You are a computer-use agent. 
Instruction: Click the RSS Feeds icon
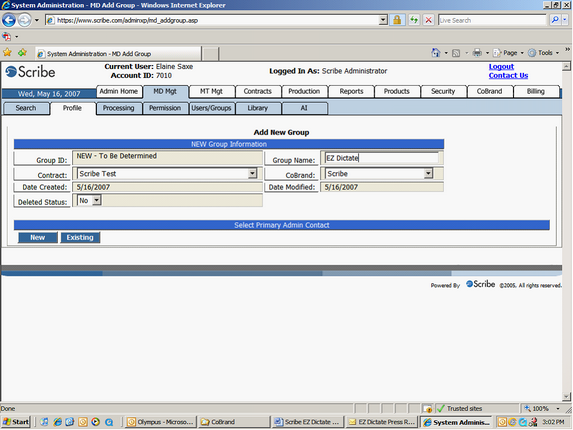(456, 53)
